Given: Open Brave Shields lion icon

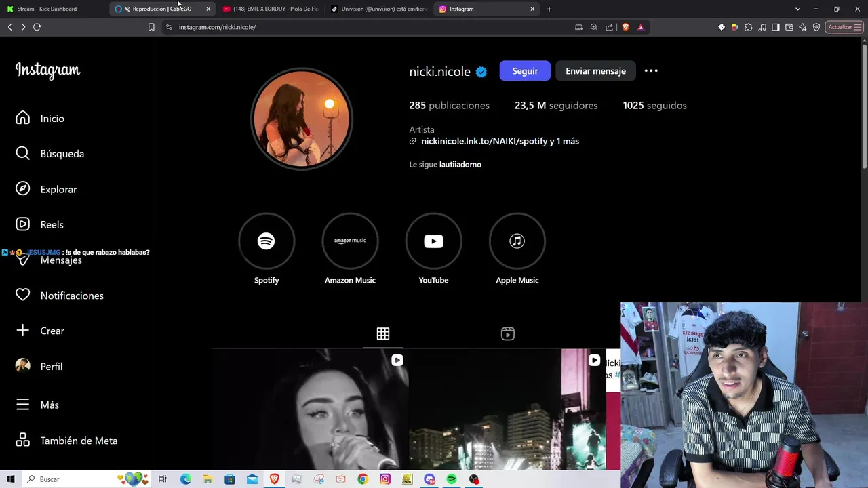Looking at the screenshot, I should tap(625, 27).
